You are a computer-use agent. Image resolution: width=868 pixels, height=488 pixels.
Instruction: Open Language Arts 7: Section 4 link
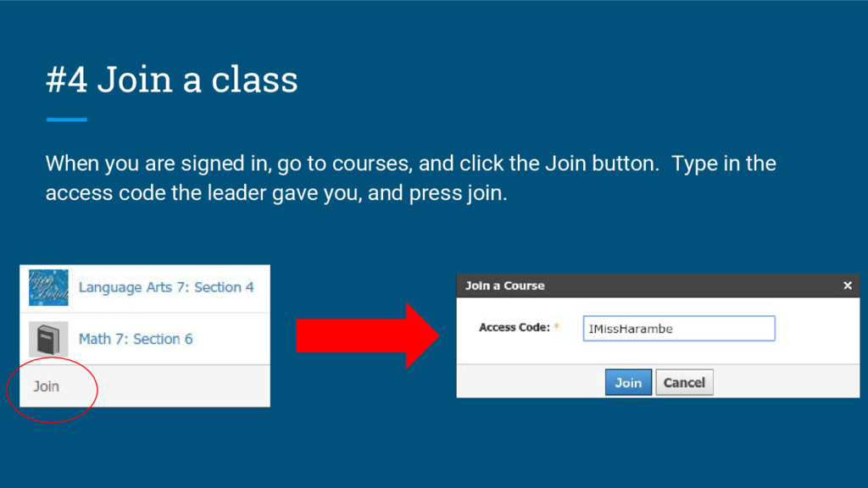166,287
